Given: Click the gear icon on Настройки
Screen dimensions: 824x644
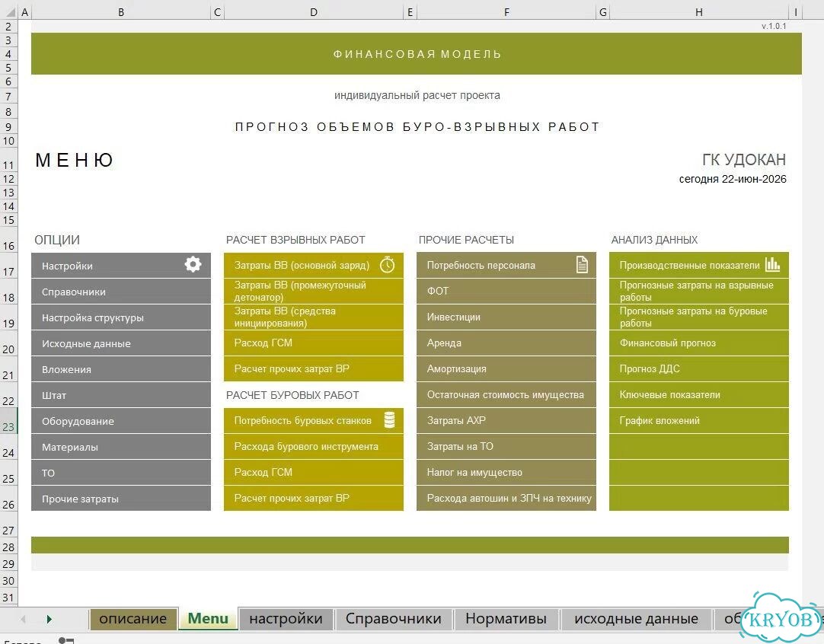Looking at the screenshot, I should [x=193, y=264].
